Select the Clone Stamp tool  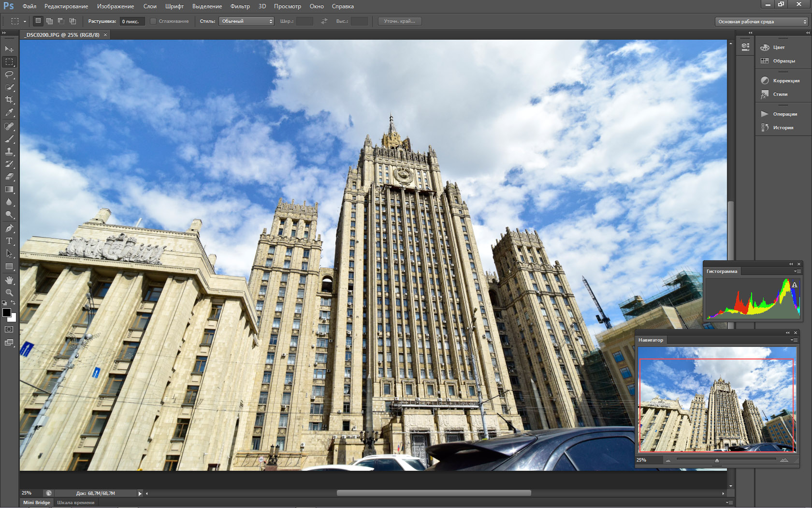(9, 151)
